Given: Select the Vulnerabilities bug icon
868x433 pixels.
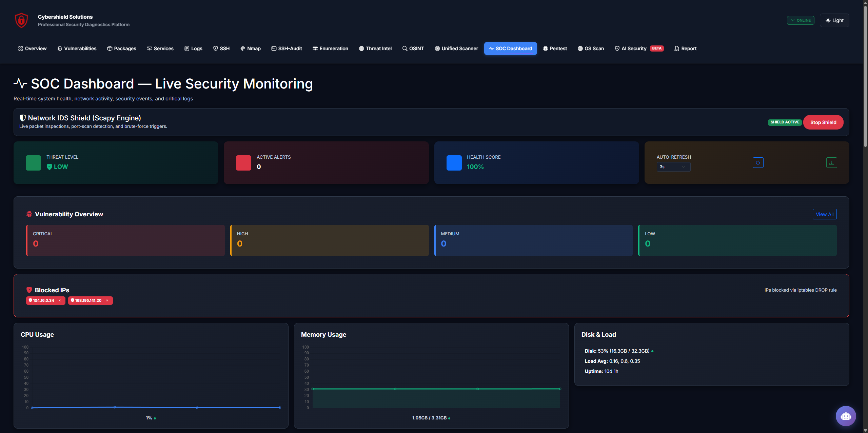Looking at the screenshot, I should [60, 48].
